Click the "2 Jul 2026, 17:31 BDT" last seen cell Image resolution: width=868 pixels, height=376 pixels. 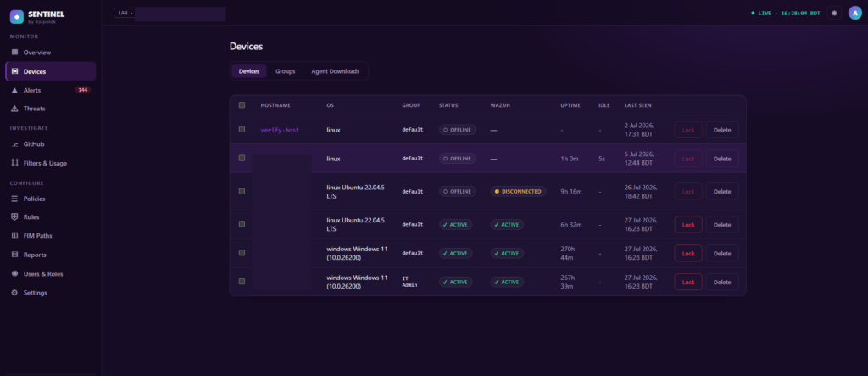(641, 130)
